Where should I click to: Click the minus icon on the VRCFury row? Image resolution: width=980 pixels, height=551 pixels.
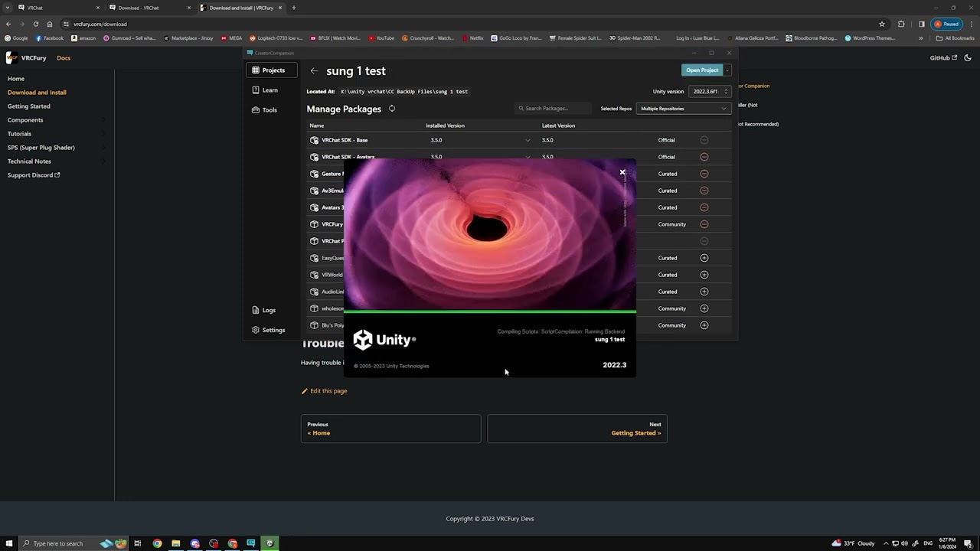[x=704, y=224]
